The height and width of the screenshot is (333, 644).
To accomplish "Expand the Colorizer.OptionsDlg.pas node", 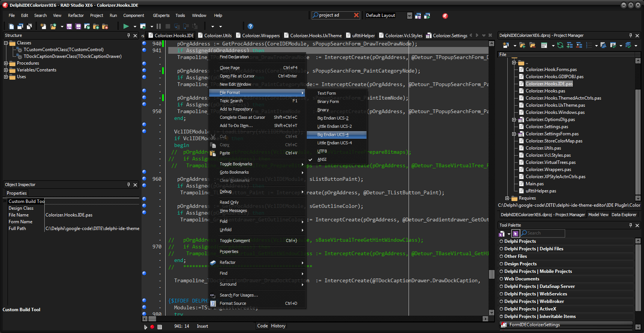I will coord(514,120).
